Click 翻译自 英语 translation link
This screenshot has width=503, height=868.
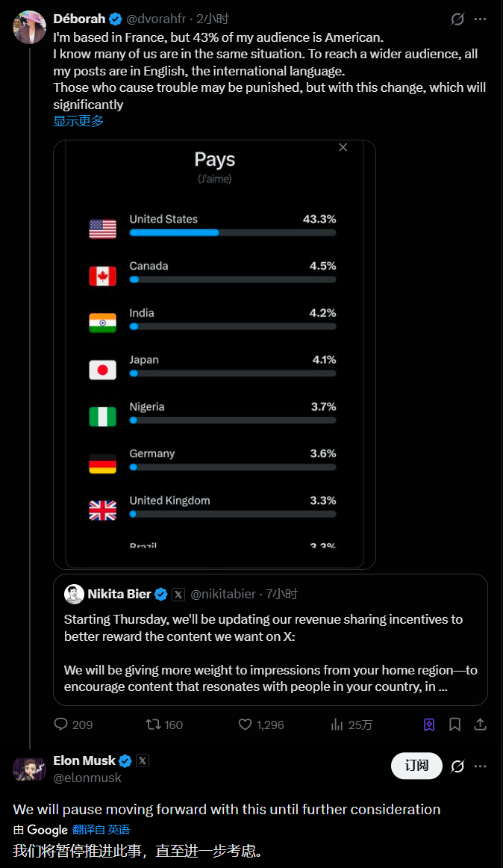coord(101,829)
